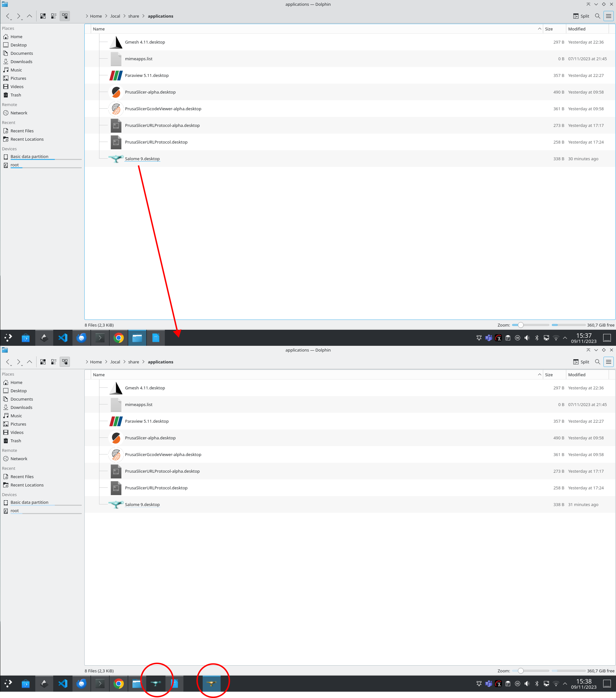Open Discover store from the 15:37 taskbar
The image size is (616, 698).
[26, 338]
